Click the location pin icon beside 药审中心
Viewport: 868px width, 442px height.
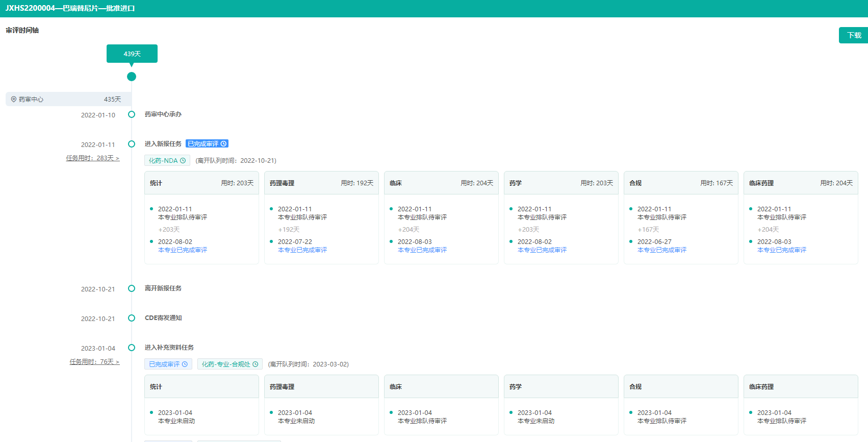click(x=14, y=100)
